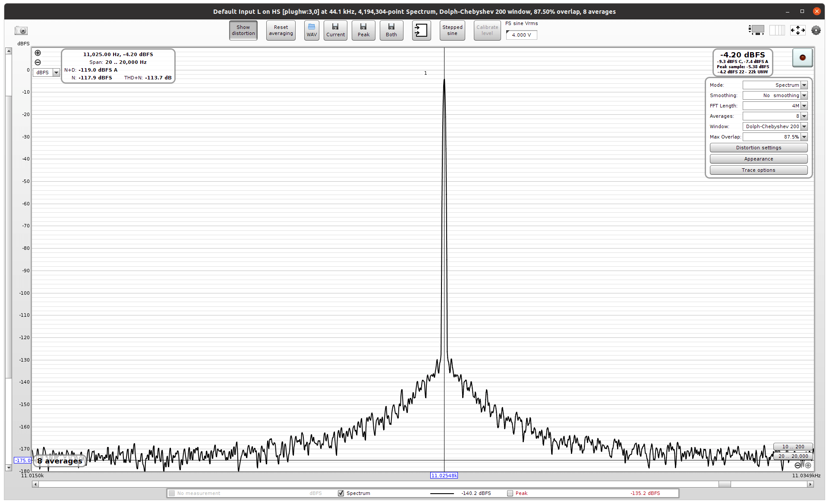Click the fit-to-data arrows icon

tap(797, 30)
